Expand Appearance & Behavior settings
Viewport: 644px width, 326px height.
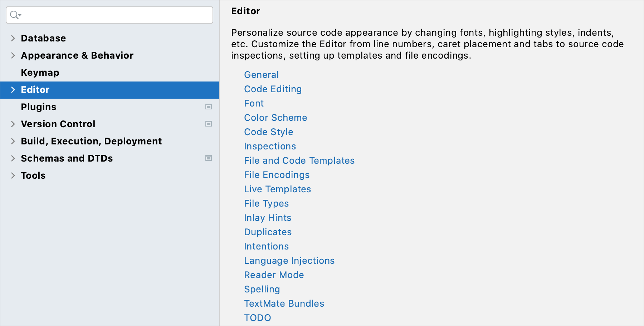click(x=13, y=55)
